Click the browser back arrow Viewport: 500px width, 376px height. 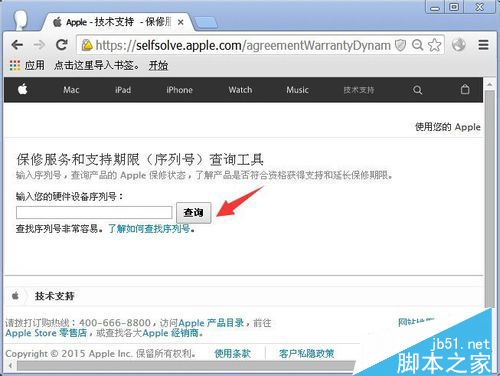click(17, 45)
